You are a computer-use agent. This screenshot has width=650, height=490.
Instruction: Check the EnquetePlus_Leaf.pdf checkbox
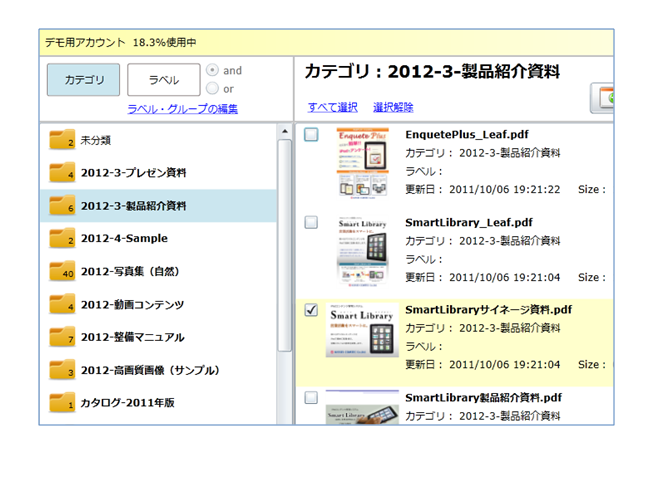click(311, 134)
